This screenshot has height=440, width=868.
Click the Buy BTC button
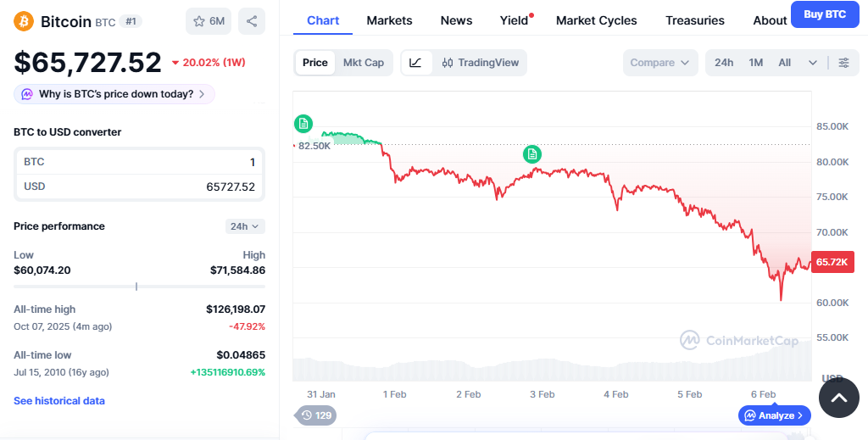tap(824, 14)
